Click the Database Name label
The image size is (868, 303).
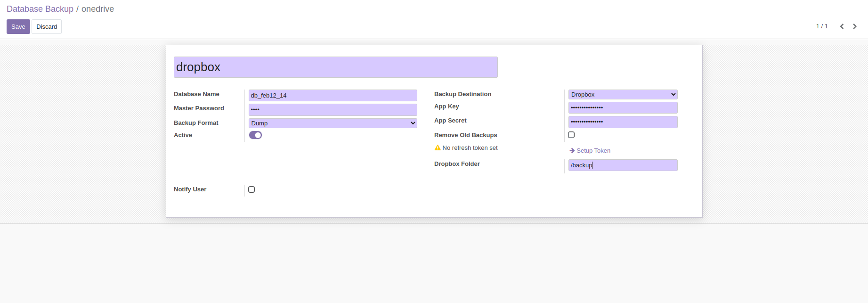(x=196, y=94)
